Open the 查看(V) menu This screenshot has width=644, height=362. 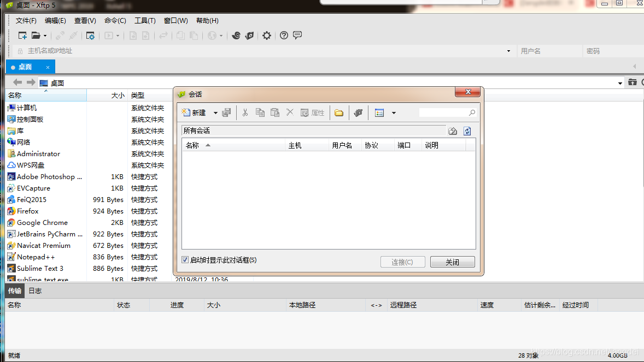[85, 21]
